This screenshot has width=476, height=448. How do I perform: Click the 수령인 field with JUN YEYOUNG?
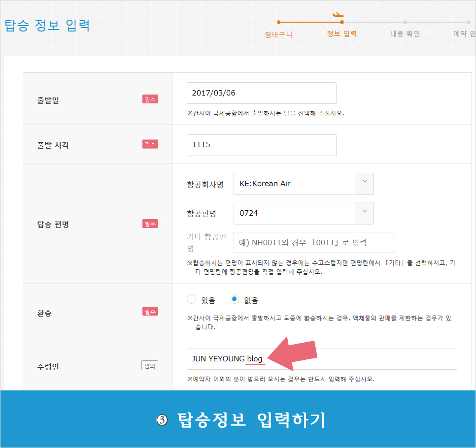(x=321, y=359)
